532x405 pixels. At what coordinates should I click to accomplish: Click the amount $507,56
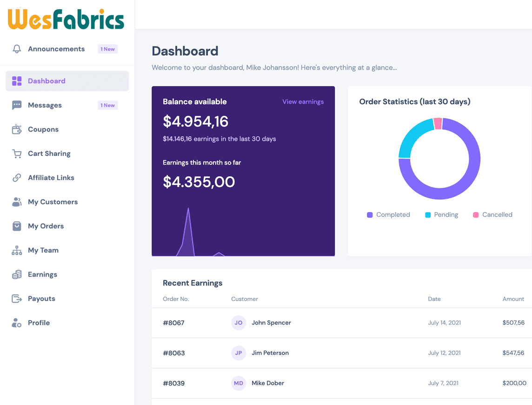click(x=513, y=323)
